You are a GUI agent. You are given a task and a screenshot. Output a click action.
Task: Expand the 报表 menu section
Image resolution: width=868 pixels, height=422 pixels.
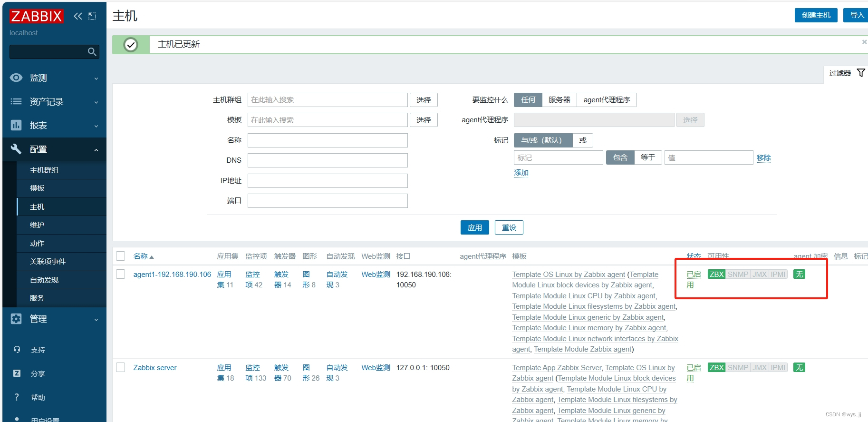click(x=54, y=125)
